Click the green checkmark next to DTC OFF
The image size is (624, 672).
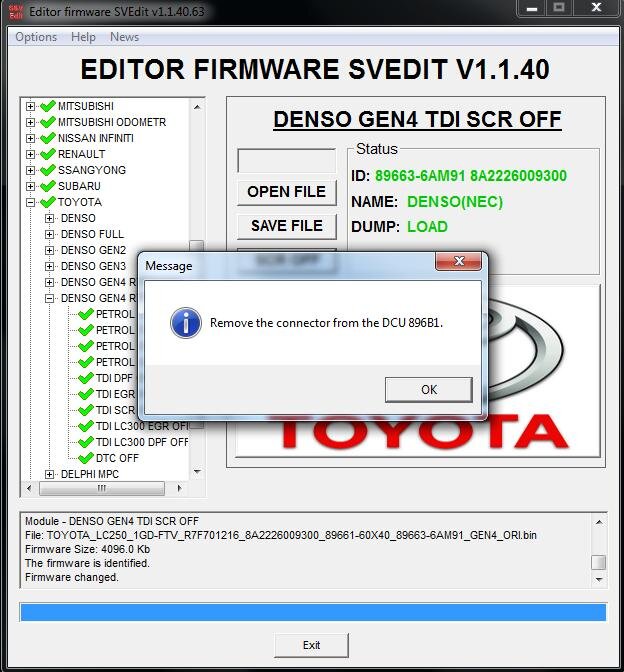(x=86, y=458)
